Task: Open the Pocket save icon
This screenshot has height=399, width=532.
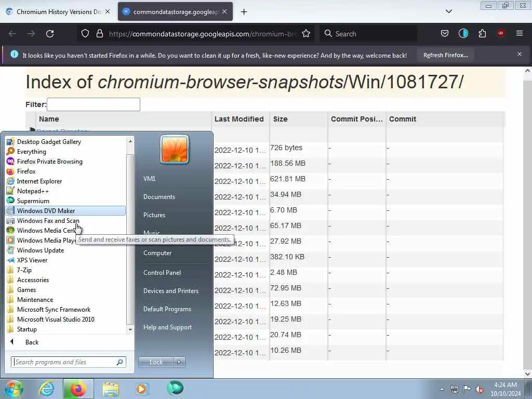Action: coord(445,34)
